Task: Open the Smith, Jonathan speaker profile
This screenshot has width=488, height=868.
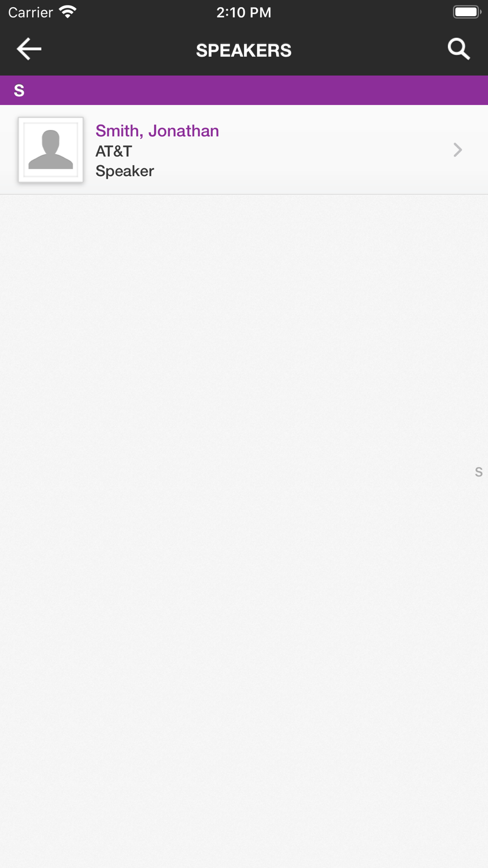Action: pos(244,150)
